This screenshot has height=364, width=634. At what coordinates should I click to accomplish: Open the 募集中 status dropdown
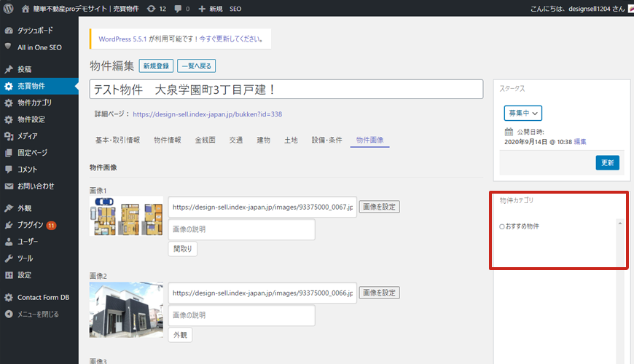523,113
